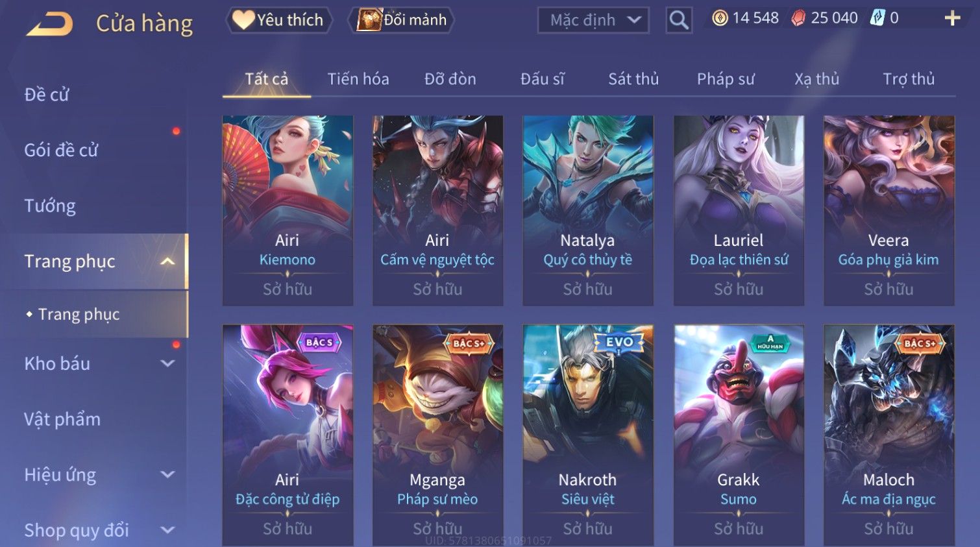
Task: Open the search magnifier icon
Action: [679, 20]
